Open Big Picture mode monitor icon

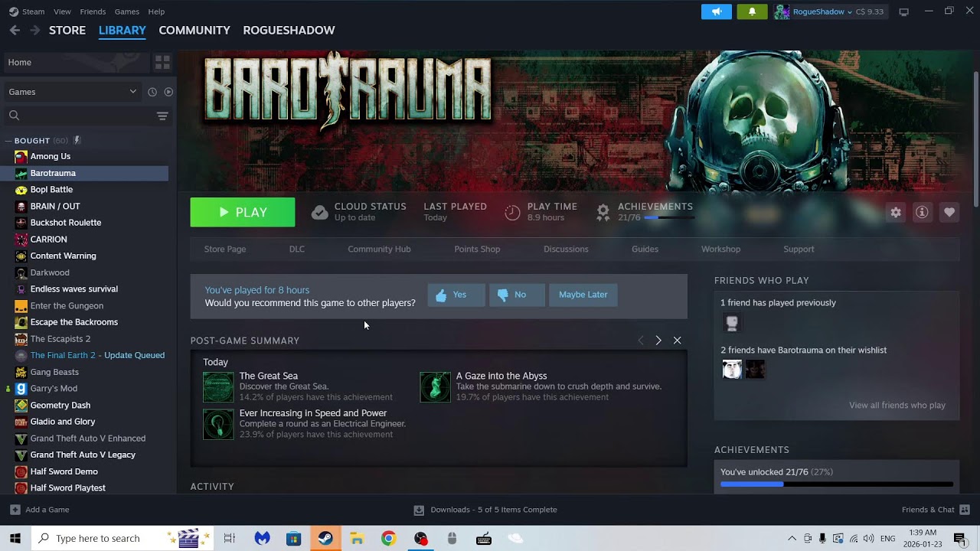pos(903,11)
